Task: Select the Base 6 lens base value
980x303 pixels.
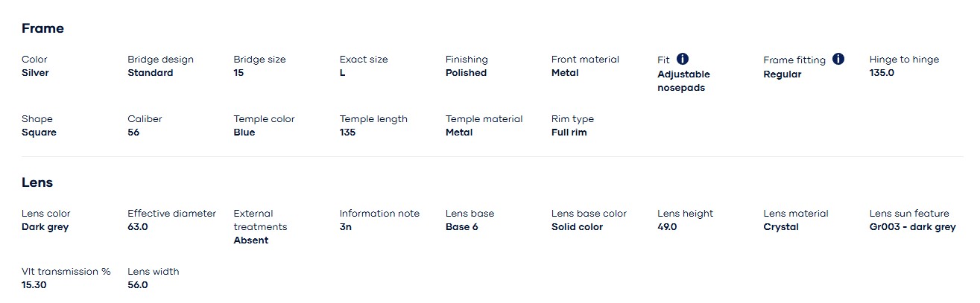Action: point(462,227)
